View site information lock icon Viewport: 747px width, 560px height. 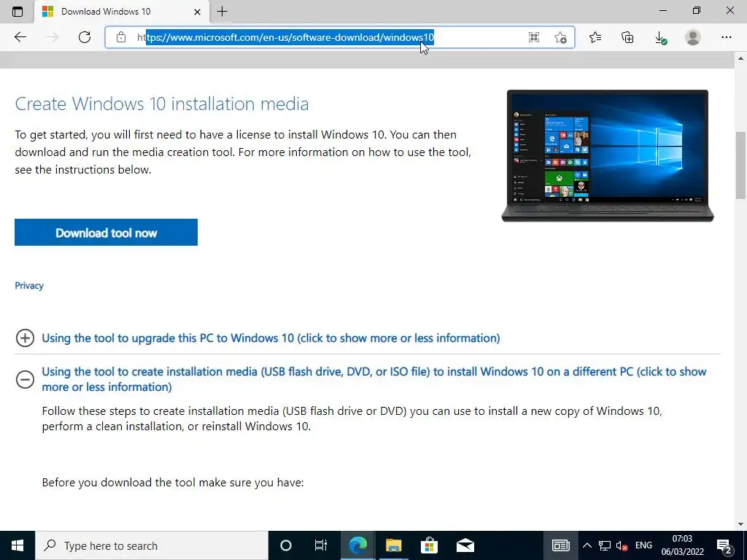coord(121,37)
